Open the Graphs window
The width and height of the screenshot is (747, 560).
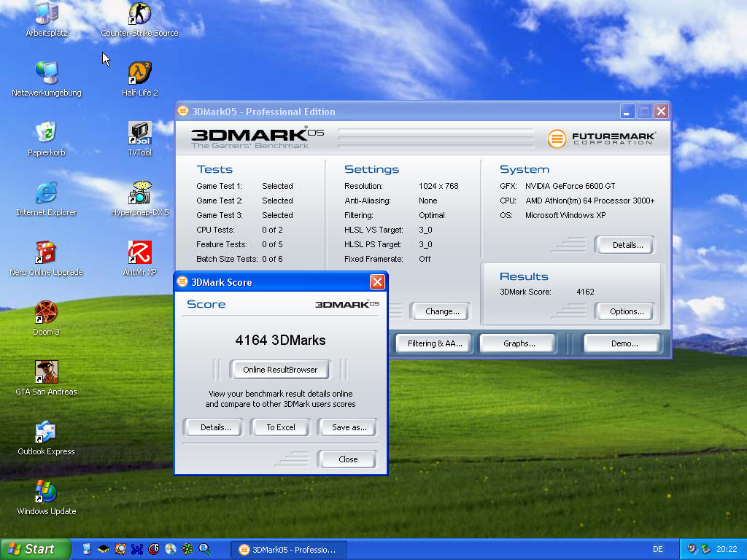519,343
